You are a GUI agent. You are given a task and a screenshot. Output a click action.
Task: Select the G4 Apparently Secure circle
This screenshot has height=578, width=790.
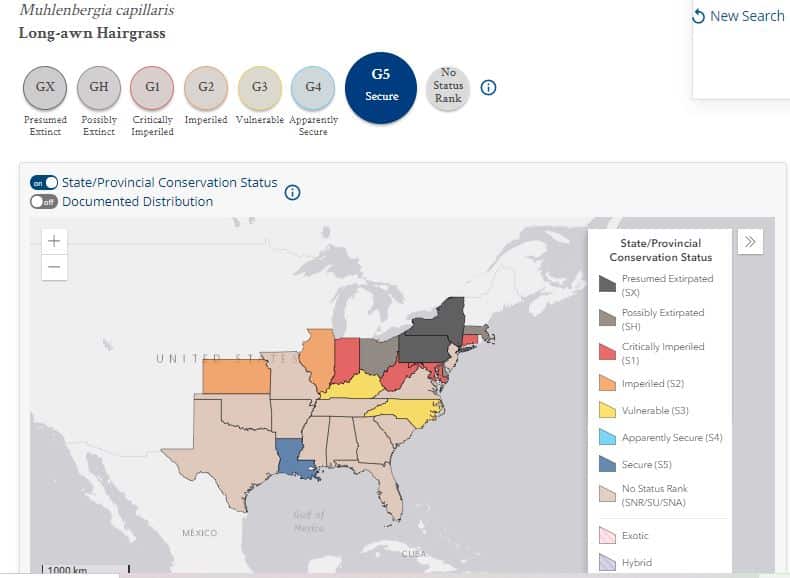tap(313, 88)
